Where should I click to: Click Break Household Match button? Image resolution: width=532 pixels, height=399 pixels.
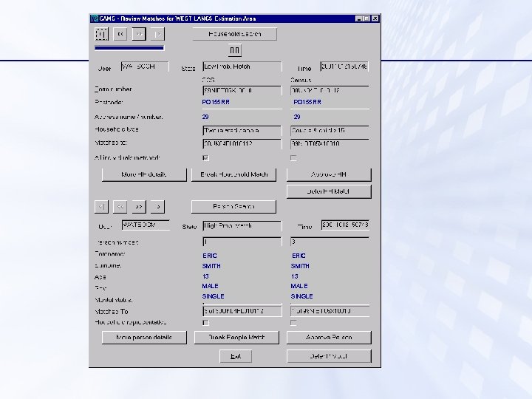pos(233,174)
